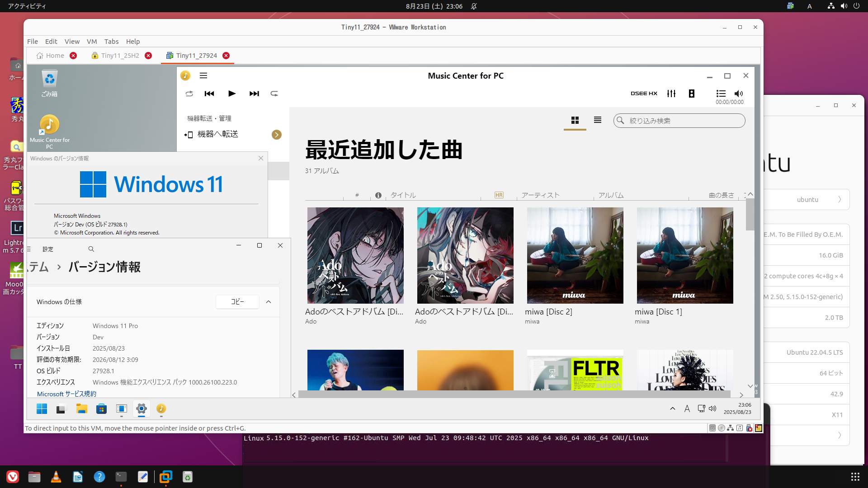The height and width of the screenshot is (488, 868).
Task: Switch to list view
Action: coord(598,120)
